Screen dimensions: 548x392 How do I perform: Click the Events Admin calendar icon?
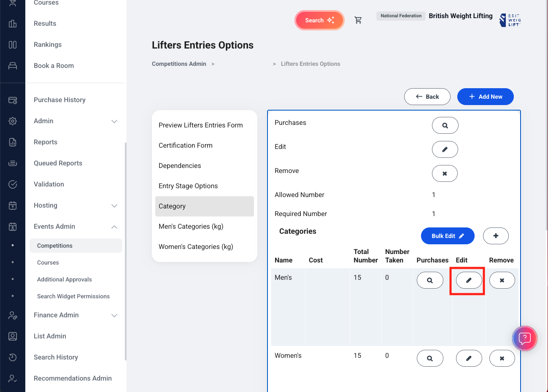coord(13,227)
